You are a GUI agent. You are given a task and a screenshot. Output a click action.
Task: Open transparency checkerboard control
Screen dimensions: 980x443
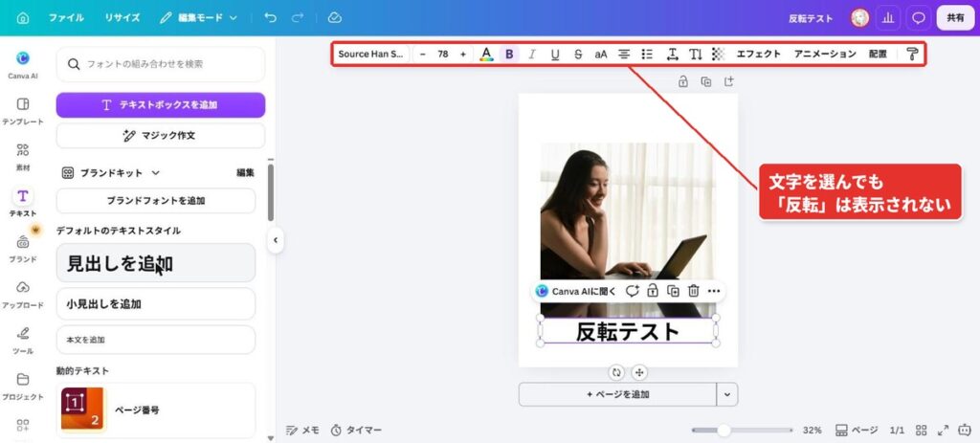[718, 55]
